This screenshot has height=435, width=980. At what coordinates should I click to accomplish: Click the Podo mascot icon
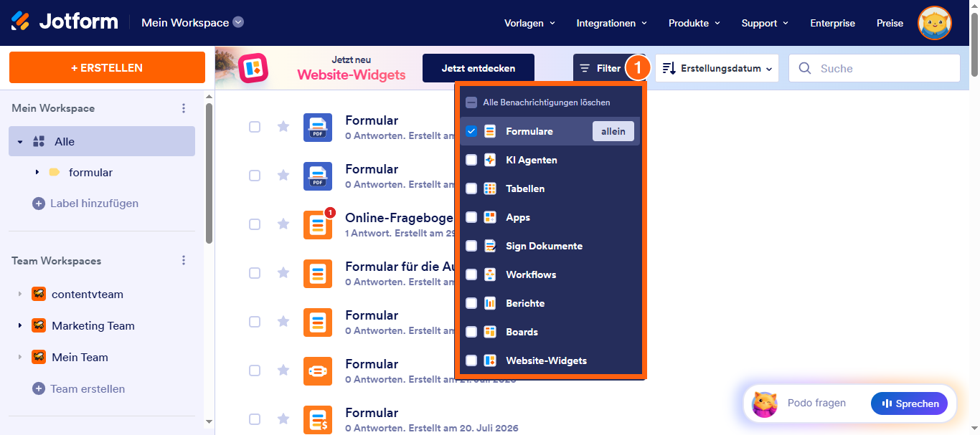764,404
